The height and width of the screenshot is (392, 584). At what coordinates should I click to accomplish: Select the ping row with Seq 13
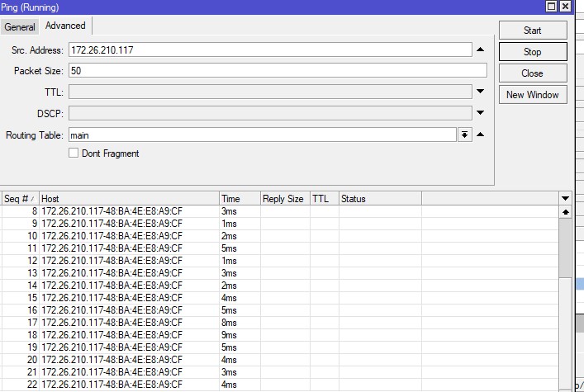pos(279,273)
